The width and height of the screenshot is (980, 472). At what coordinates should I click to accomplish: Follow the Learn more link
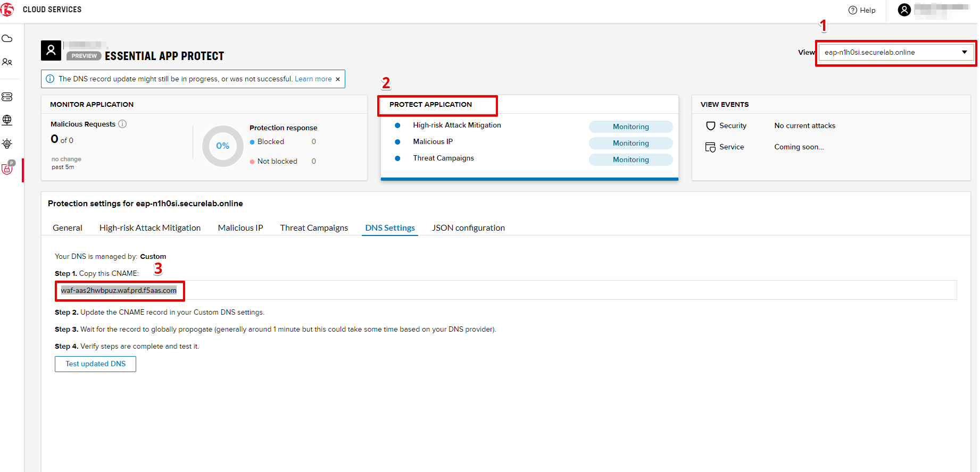pyautogui.click(x=313, y=79)
